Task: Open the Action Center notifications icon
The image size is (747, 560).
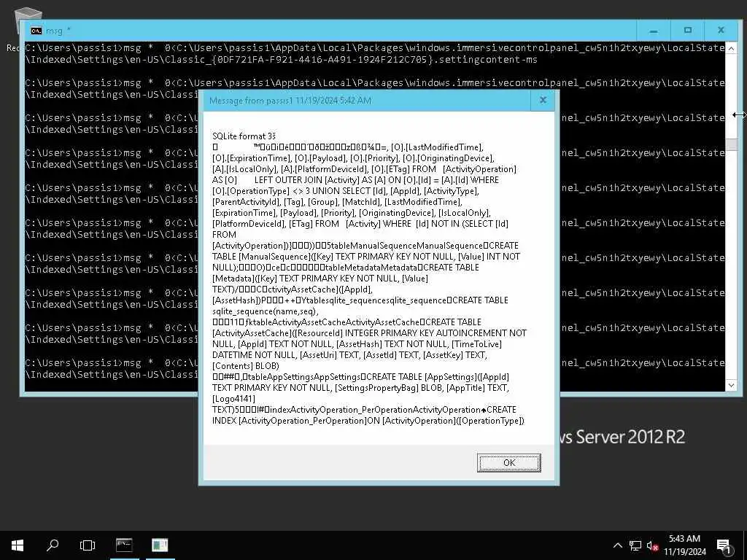Action: point(724,545)
